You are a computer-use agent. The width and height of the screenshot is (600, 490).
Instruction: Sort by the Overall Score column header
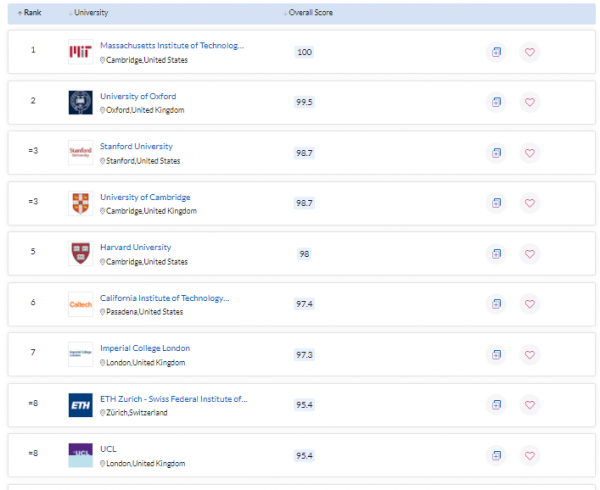click(x=311, y=13)
